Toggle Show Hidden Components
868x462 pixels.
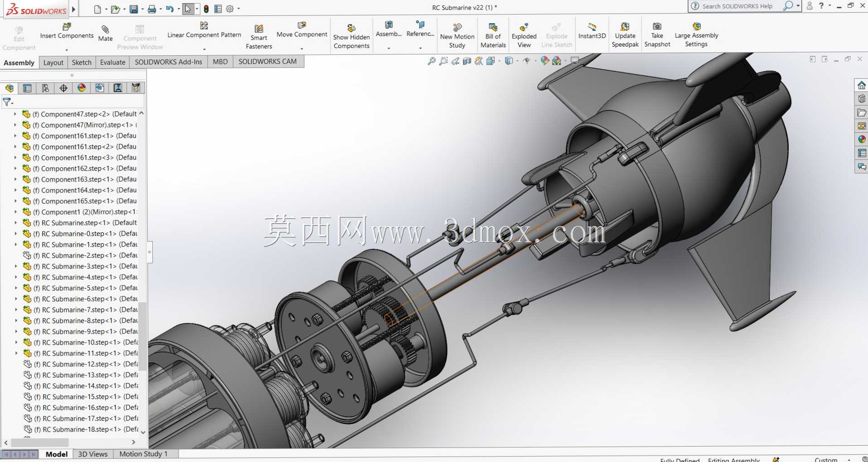352,37
